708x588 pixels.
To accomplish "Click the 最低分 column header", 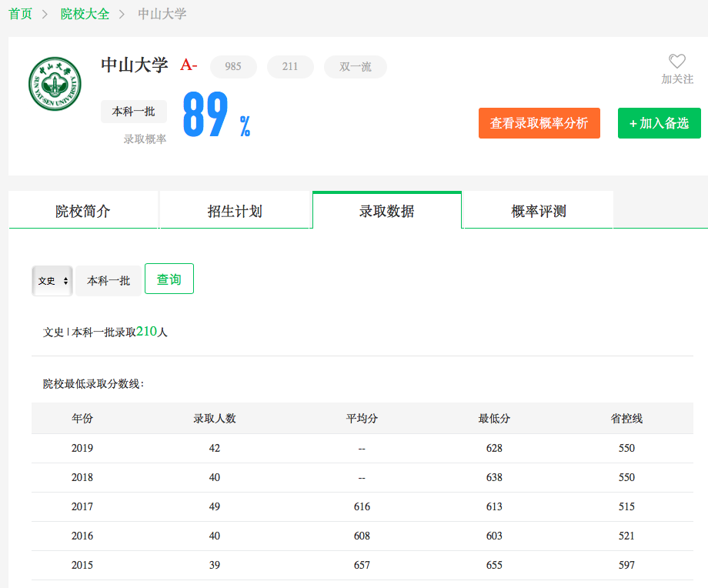I will coord(494,418).
